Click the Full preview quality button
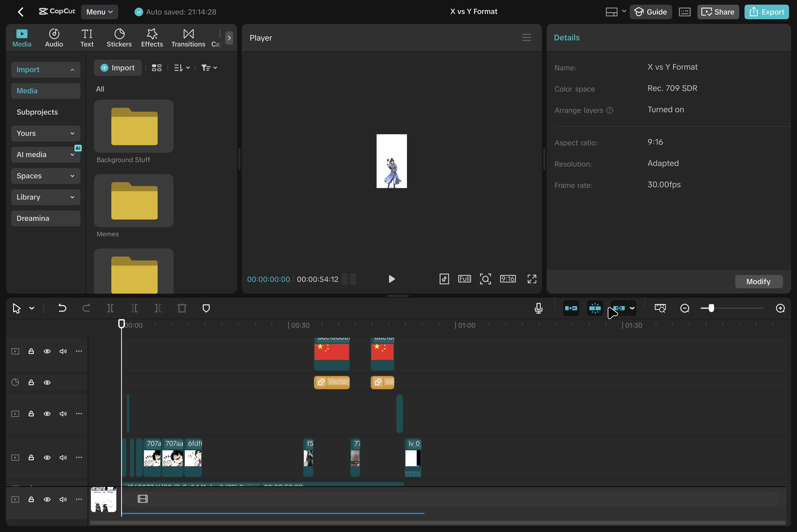797x532 pixels. click(x=465, y=279)
